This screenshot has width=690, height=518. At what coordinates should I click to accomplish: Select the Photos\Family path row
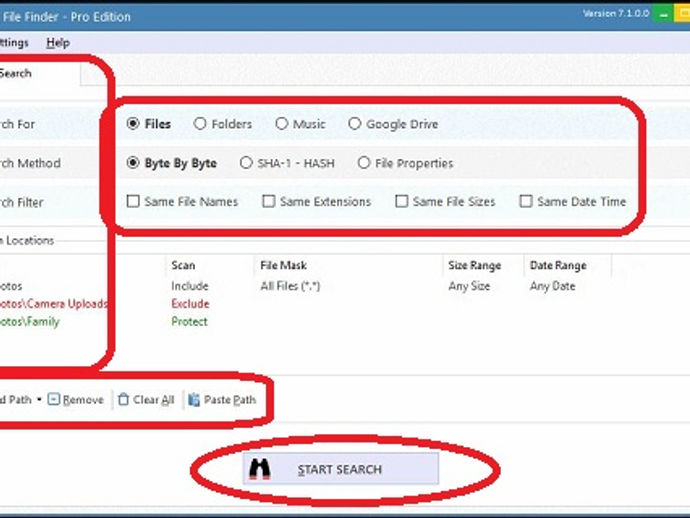pos(29,322)
